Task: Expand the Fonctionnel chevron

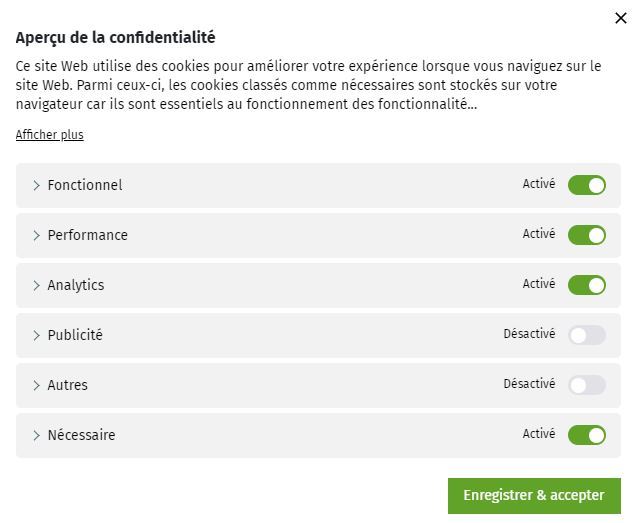Action: point(36,185)
